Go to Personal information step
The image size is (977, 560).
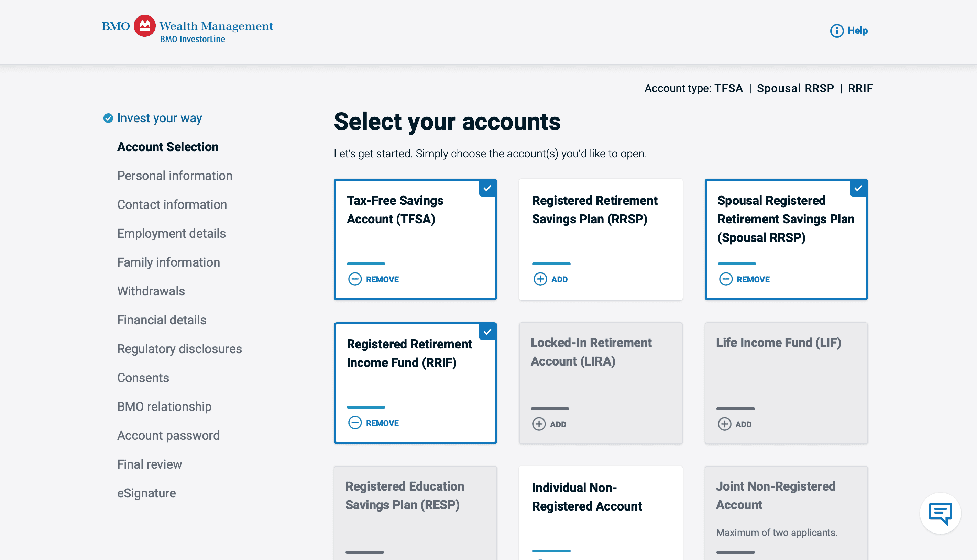pos(175,176)
